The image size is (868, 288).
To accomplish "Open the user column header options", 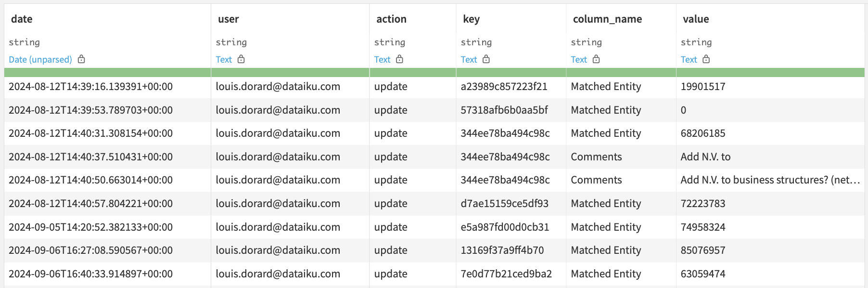I will tap(228, 19).
